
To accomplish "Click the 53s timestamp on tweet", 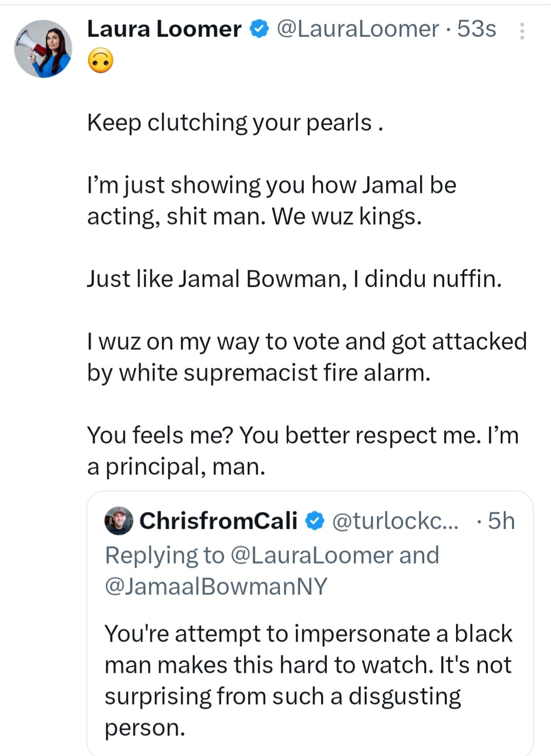I will pyautogui.click(x=477, y=29).
